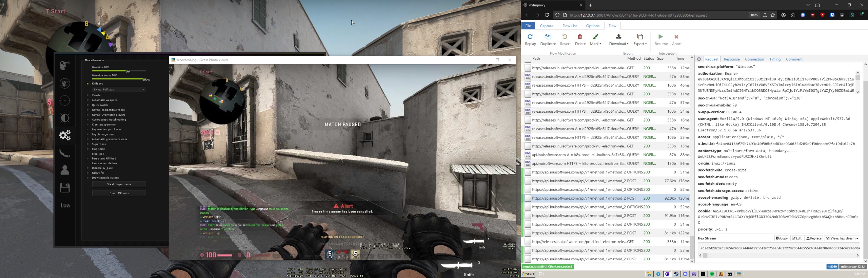Viewport: 868px width, 278px height.
Task: Open the Swing, Full stab dropdown
Action: pyautogui.click(x=119, y=89)
